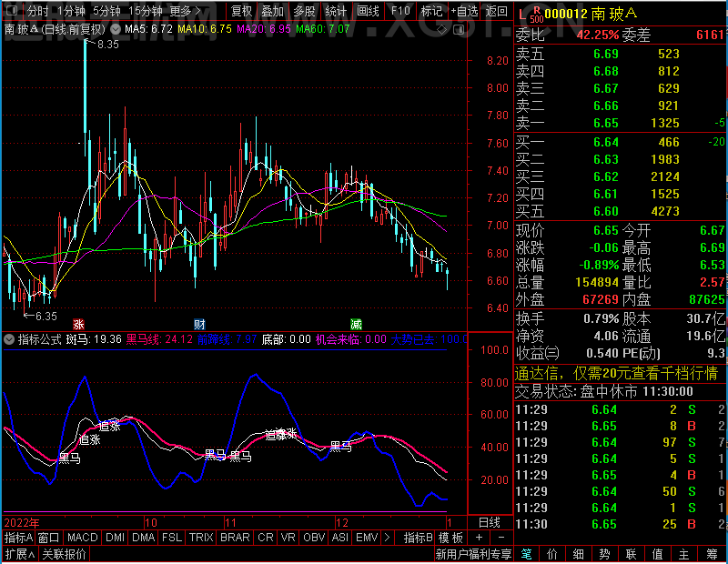Open the 日线 period selector
The height and width of the screenshot is (564, 728).
pyautogui.click(x=490, y=523)
